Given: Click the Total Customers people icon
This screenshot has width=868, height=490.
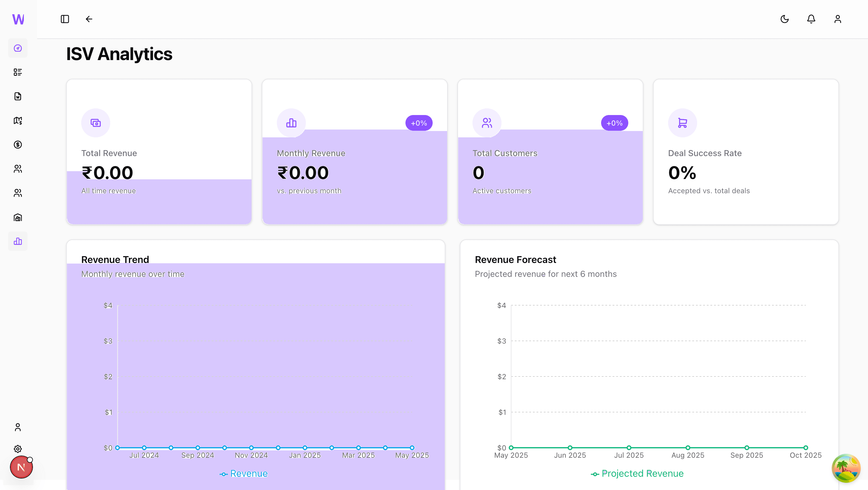Looking at the screenshot, I should [x=487, y=123].
